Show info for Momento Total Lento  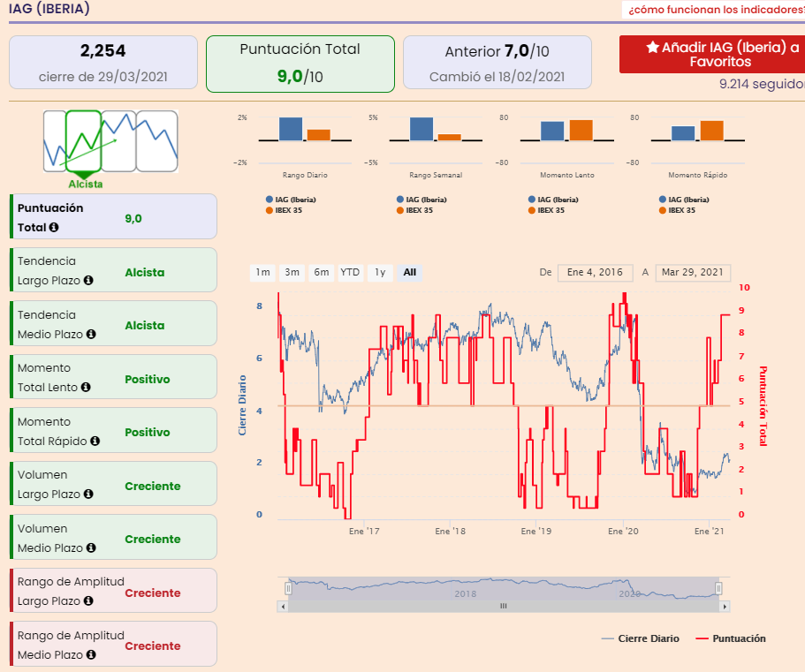[86, 388]
